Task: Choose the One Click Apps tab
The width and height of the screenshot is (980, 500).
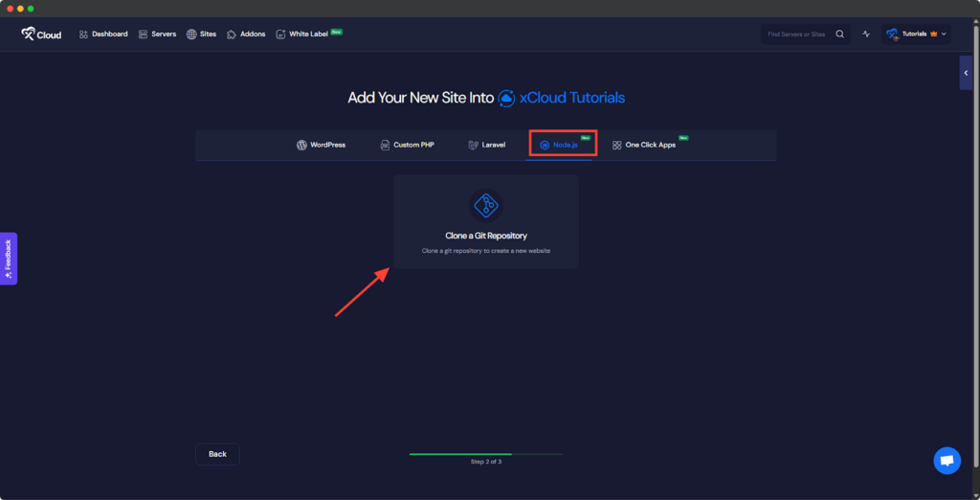Action: pyautogui.click(x=644, y=145)
